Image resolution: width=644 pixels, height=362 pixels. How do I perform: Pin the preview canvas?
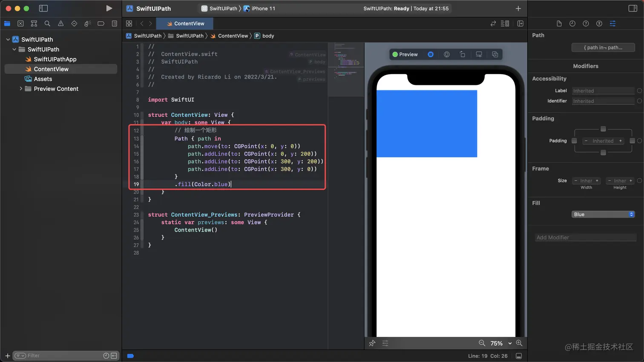point(372,343)
